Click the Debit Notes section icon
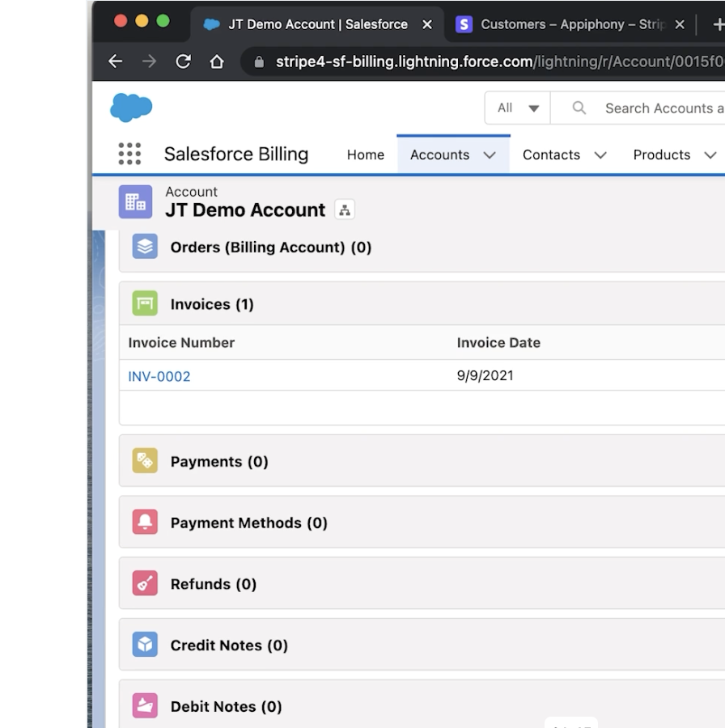Screen dimensions: 725x728 (x=143, y=705)
